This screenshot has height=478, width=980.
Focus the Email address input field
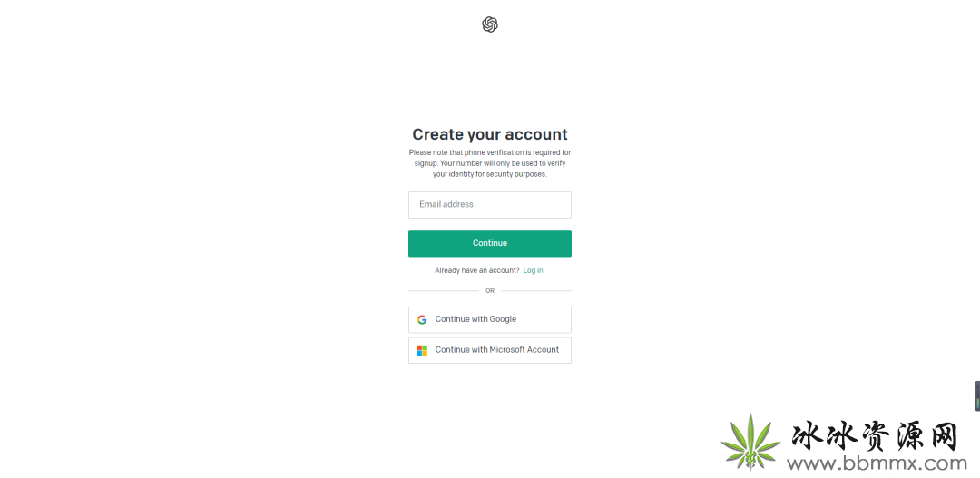pos(490,205)
